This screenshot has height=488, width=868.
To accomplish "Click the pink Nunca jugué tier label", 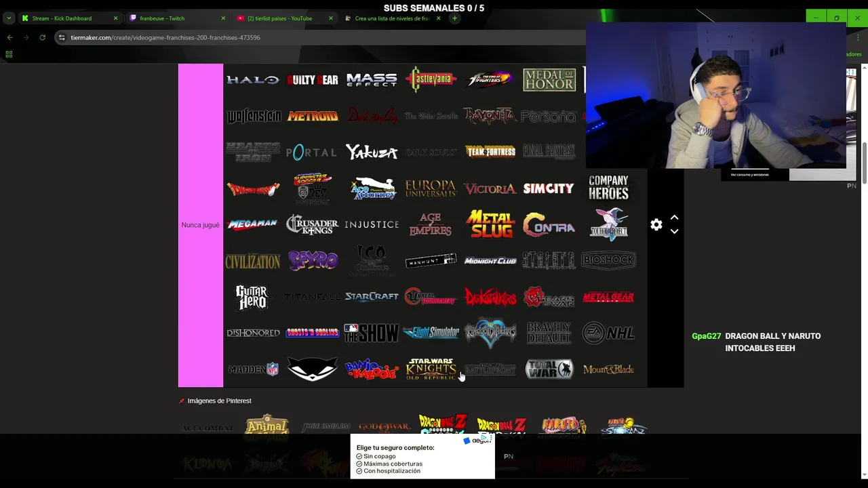I will [201, 225].
